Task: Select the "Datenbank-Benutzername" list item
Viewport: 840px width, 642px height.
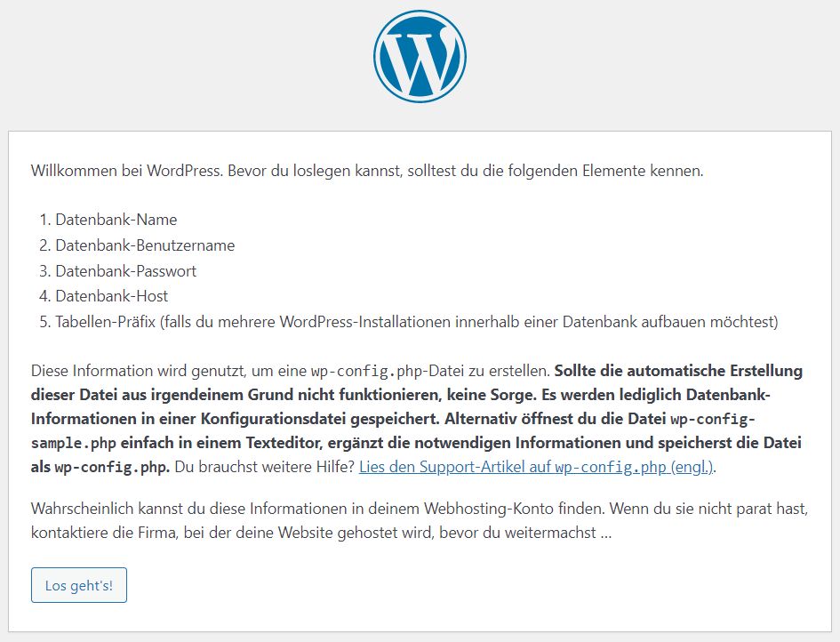Action: pos(145,245)
